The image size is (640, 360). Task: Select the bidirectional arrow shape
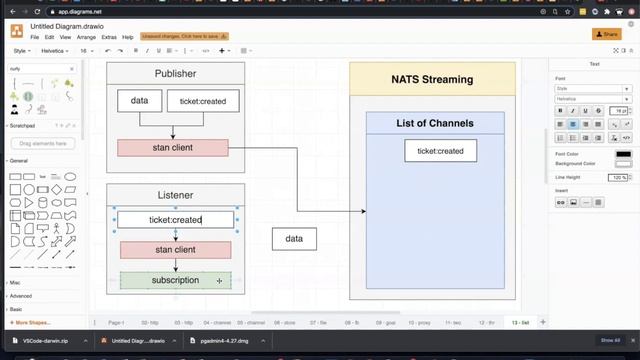tap(56, 242)
